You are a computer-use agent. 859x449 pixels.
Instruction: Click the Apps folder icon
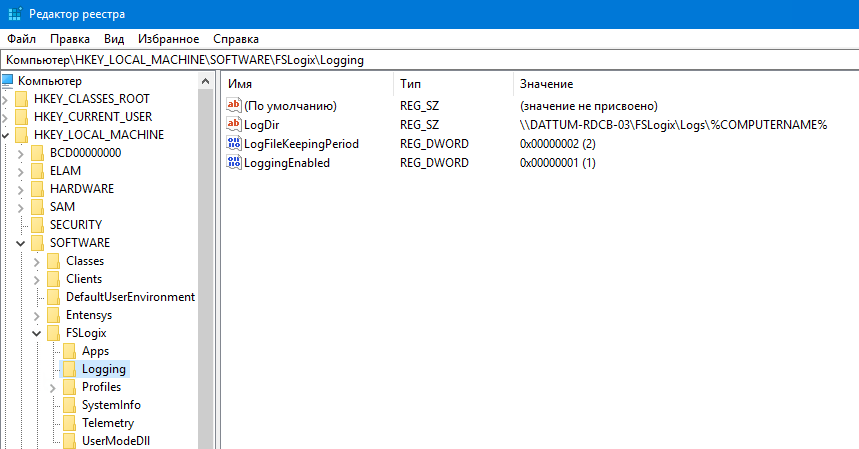[69, 352]
